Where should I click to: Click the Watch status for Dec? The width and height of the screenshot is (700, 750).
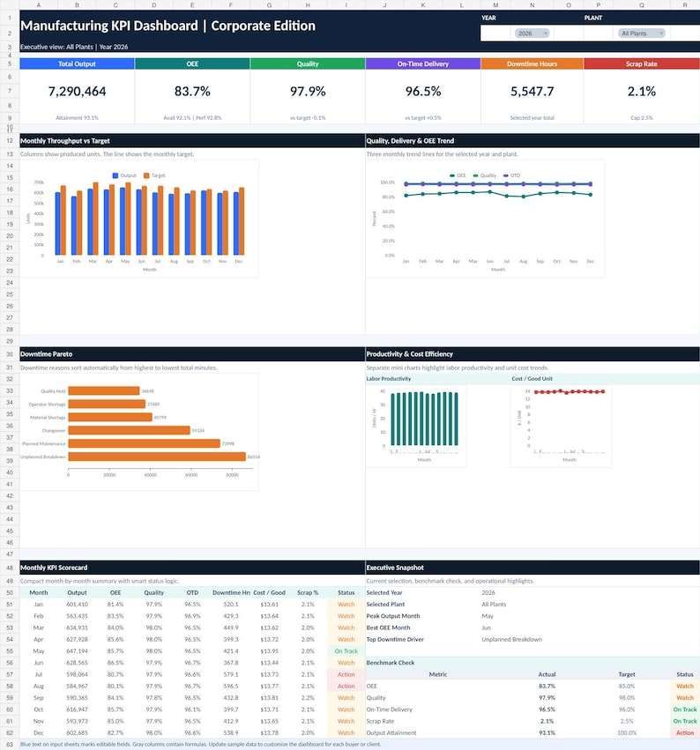346,732
